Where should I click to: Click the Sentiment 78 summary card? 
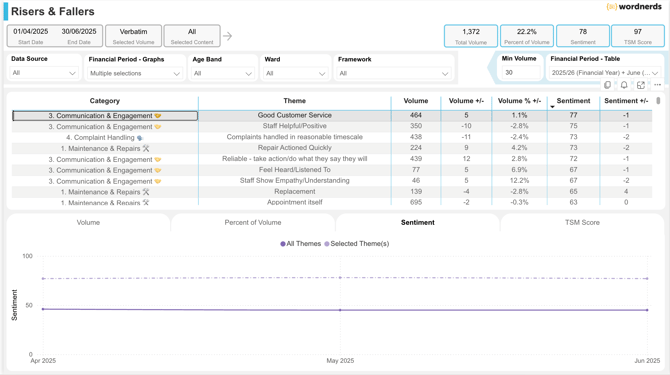(583, 36)
